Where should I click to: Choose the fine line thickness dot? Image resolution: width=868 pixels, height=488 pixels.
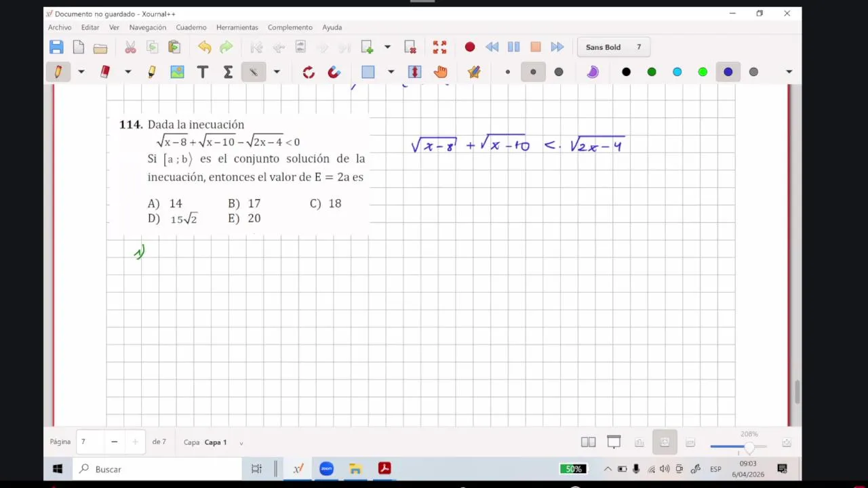pos(508,72)
